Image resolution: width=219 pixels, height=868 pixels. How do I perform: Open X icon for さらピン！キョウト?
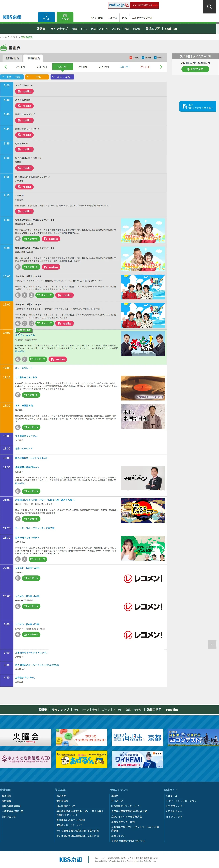(x=25, y=359)
